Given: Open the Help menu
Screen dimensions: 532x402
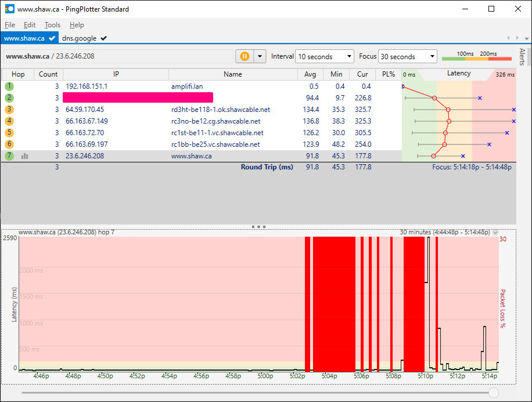Looking at the screenshot, I should (x=77, y=25).
